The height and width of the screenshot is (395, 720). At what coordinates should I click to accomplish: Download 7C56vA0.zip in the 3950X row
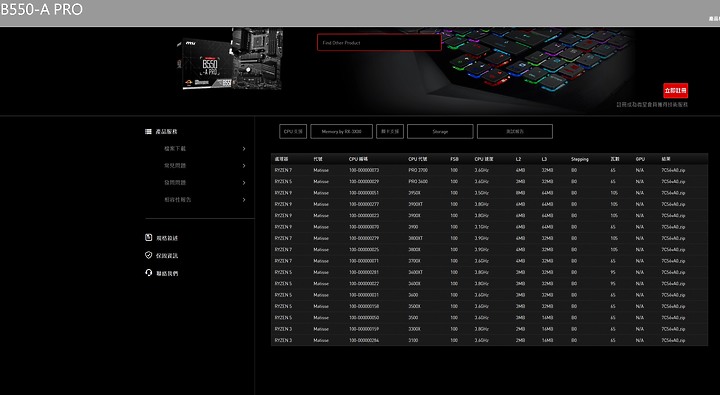[x=673, y=193]
